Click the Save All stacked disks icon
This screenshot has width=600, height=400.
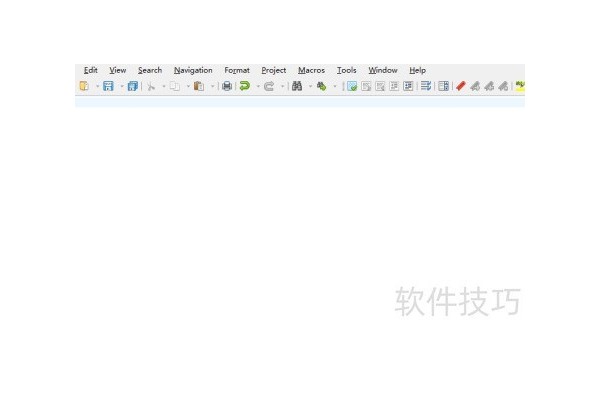(132, 86)
